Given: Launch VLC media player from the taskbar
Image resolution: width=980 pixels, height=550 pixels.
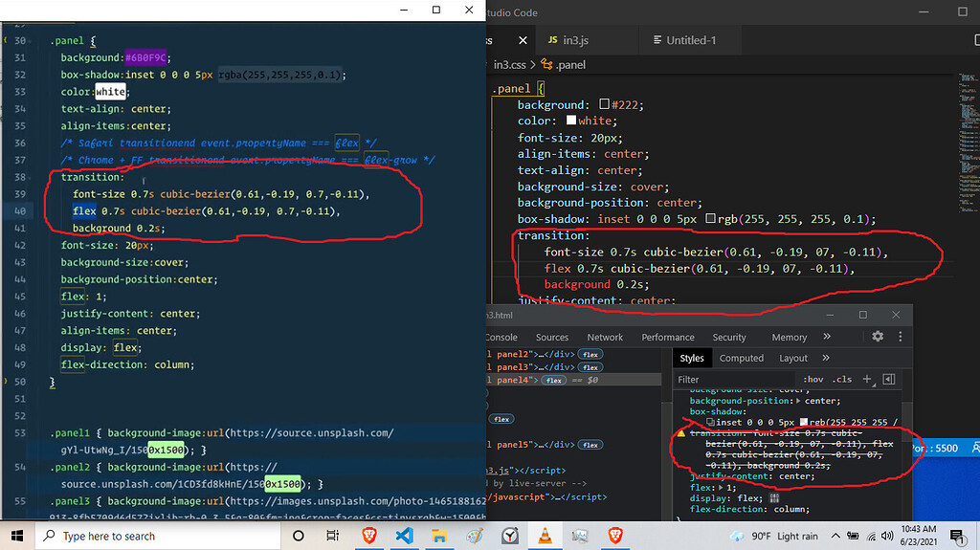Looking at the screenshot, I should coord(545,536).
